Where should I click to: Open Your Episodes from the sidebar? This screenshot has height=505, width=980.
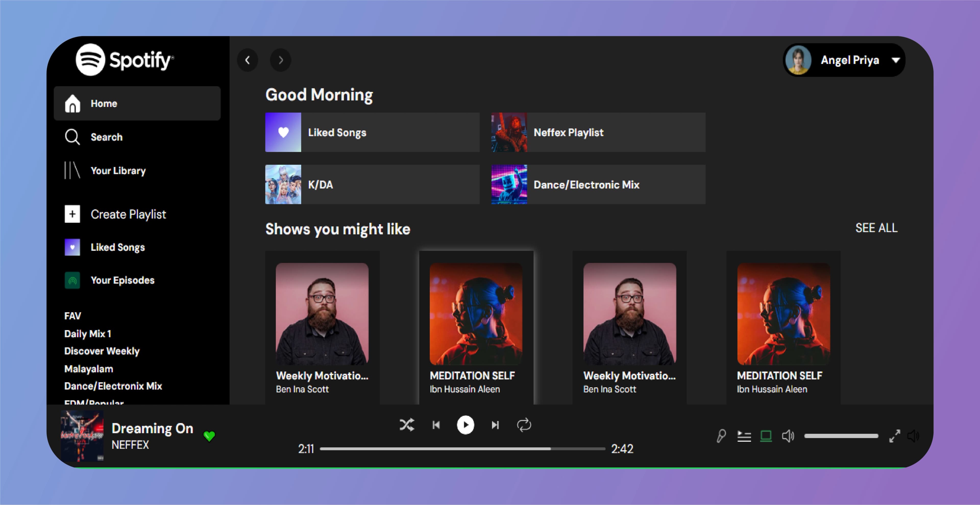pyautogui.click(x=122, y=281)
